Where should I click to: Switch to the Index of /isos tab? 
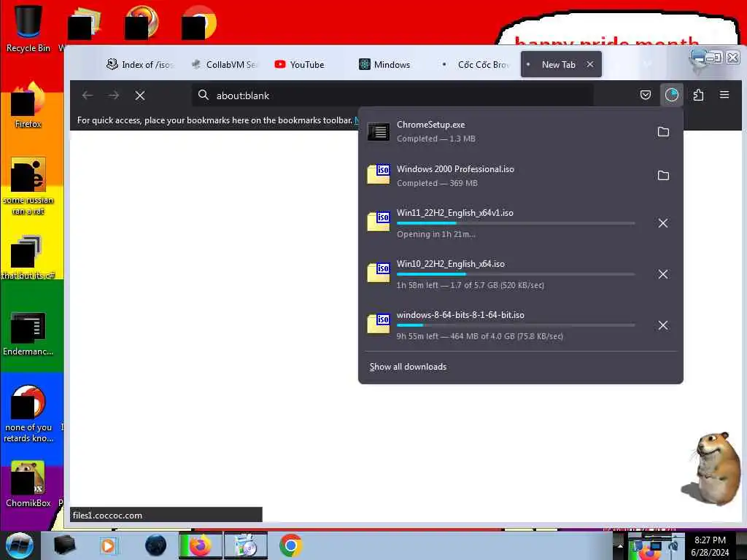pos(139,64)
